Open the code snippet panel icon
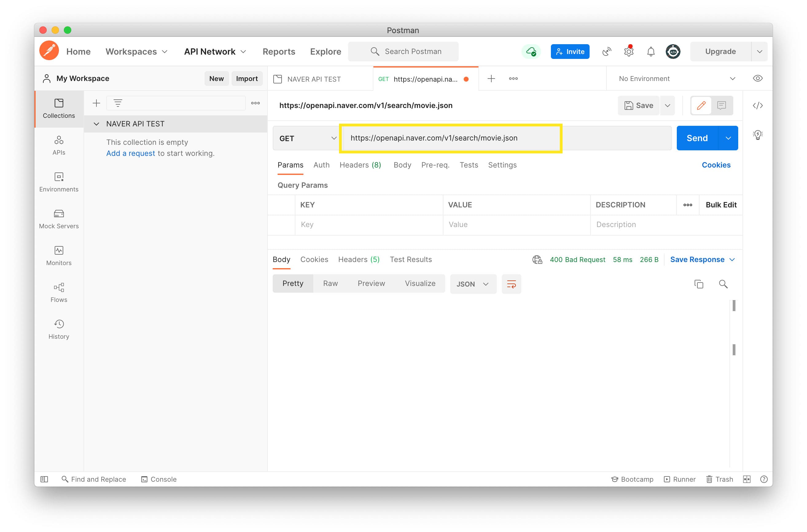Viewport: 807px width, 532px height. (758, 106)
